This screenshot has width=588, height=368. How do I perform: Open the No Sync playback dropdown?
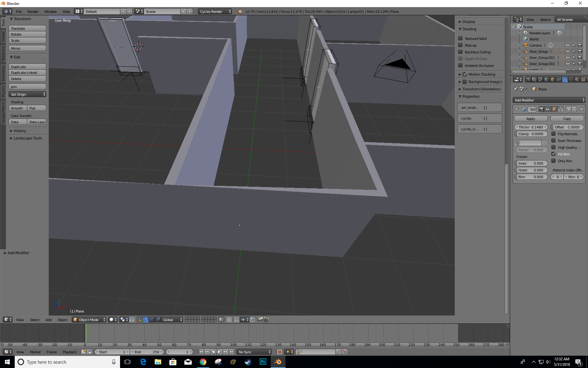tap(254, 352)
